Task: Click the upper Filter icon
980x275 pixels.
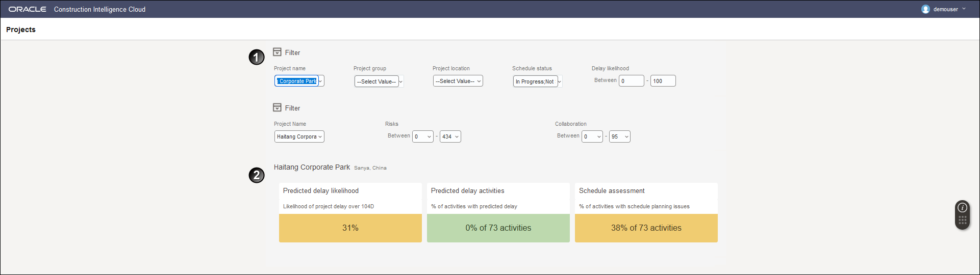Action: pos(277,52)
